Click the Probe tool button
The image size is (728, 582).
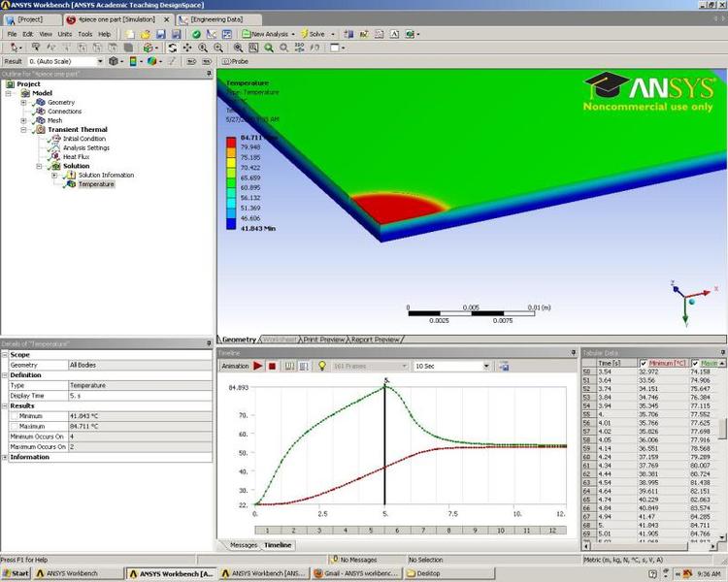236,61
